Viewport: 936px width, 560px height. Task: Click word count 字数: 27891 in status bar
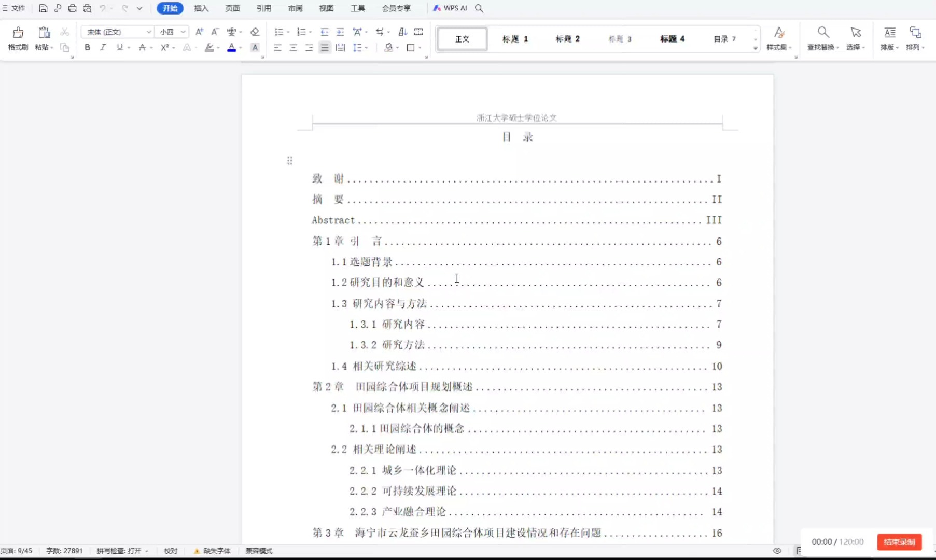click(x=64, y=551)
